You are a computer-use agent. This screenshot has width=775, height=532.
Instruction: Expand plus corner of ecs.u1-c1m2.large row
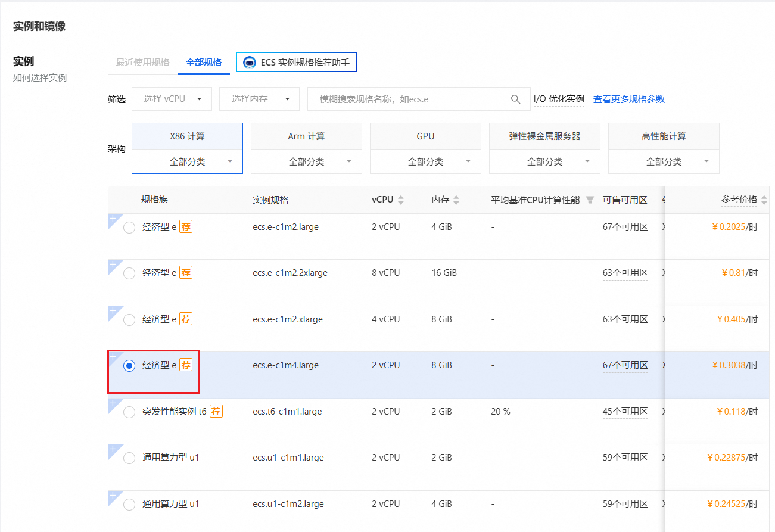coord(113,496)
